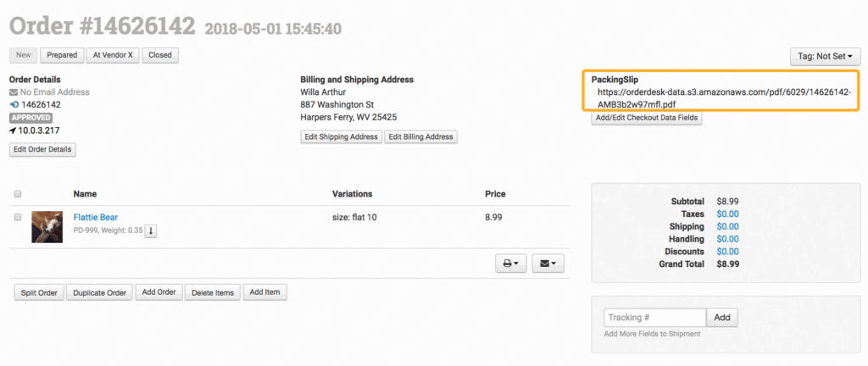Check the Flattie Bear item checkbox
The image size is (868, 366).
coord(19,218)
